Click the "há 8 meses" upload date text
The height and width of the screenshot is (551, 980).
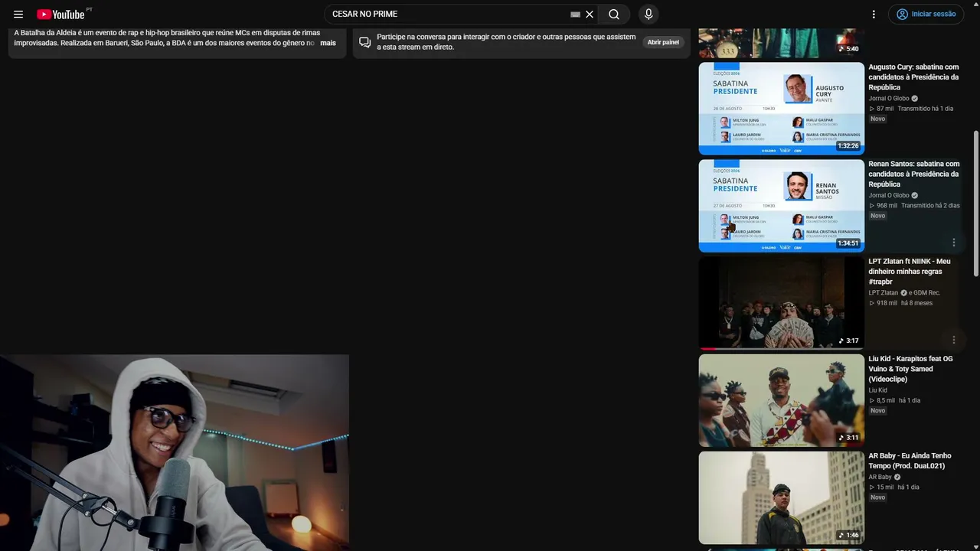(917, 303)
